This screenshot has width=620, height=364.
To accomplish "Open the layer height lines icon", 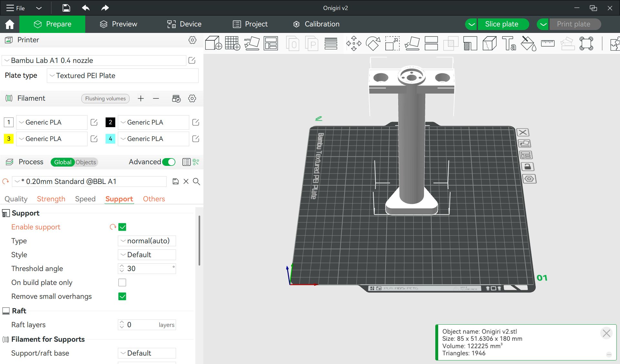I will [x=331, y=43].
